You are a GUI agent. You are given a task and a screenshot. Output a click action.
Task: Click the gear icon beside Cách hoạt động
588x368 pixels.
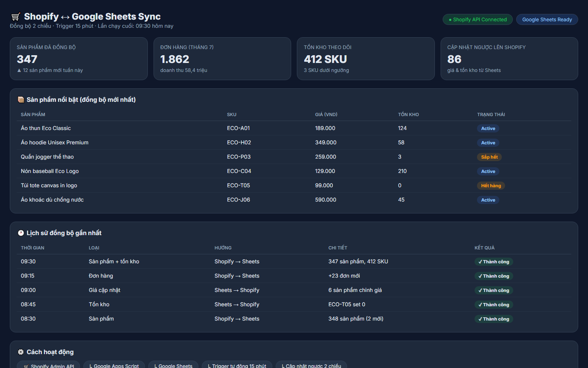(21, 352)
